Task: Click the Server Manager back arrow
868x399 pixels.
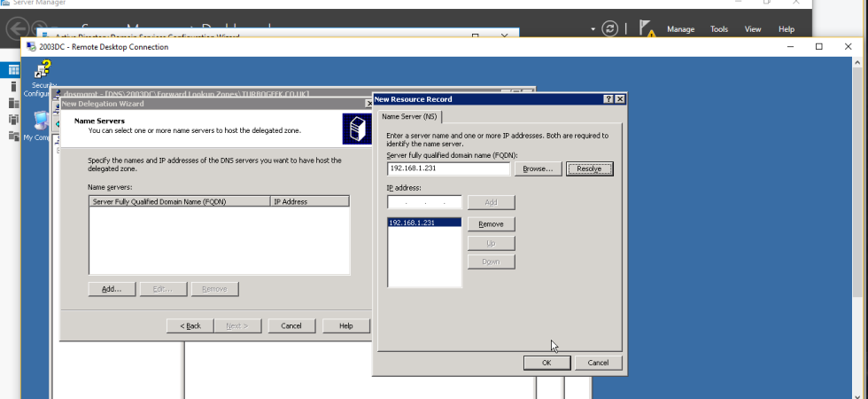Action: [17, 27]
